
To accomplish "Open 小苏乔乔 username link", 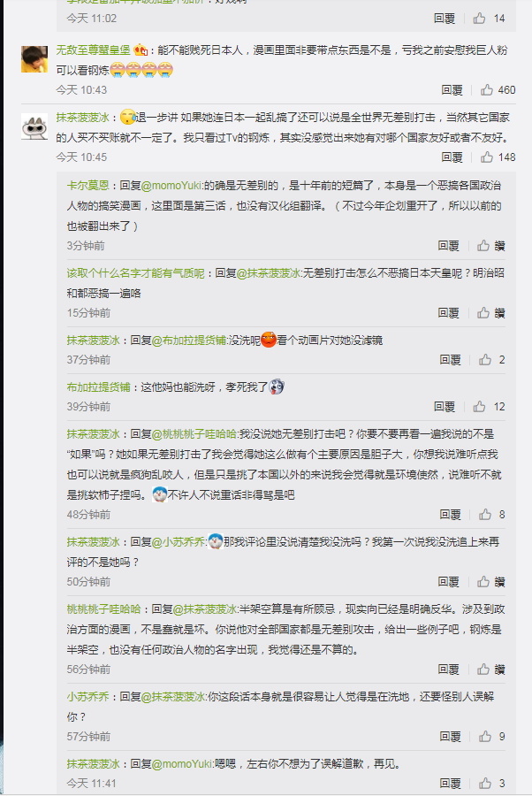I will click(87, 697).
